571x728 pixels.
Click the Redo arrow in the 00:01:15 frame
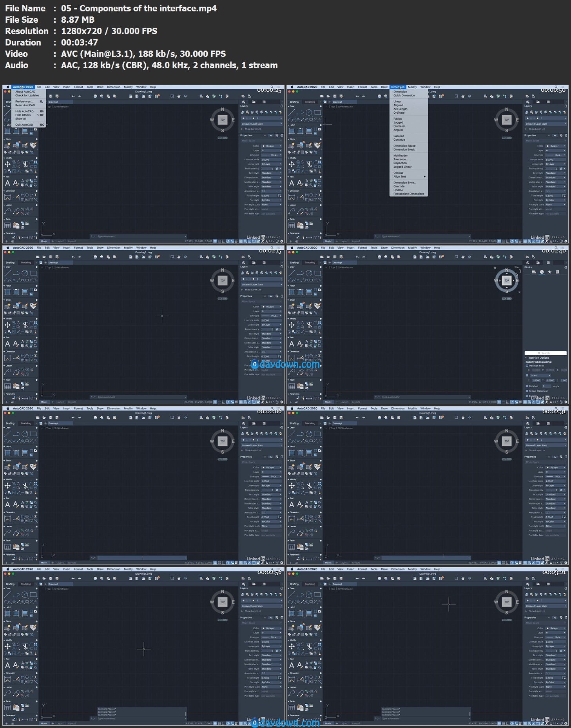tap(79, 257)
